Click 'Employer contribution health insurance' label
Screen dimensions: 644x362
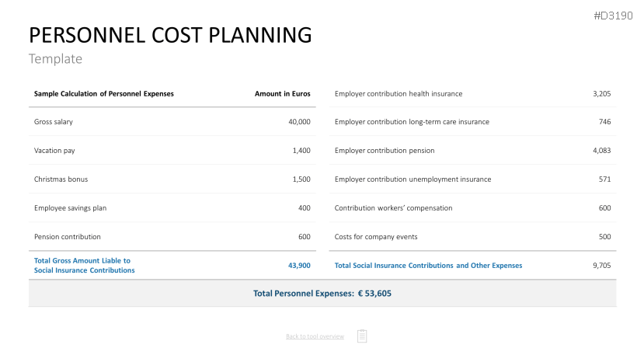click(x=399, y=94)
